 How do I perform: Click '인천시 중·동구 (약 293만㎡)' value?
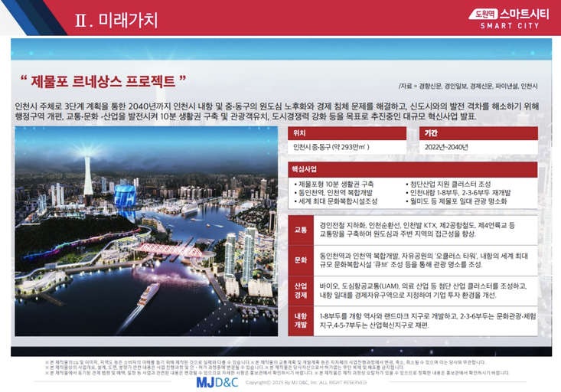coord(331,147)
